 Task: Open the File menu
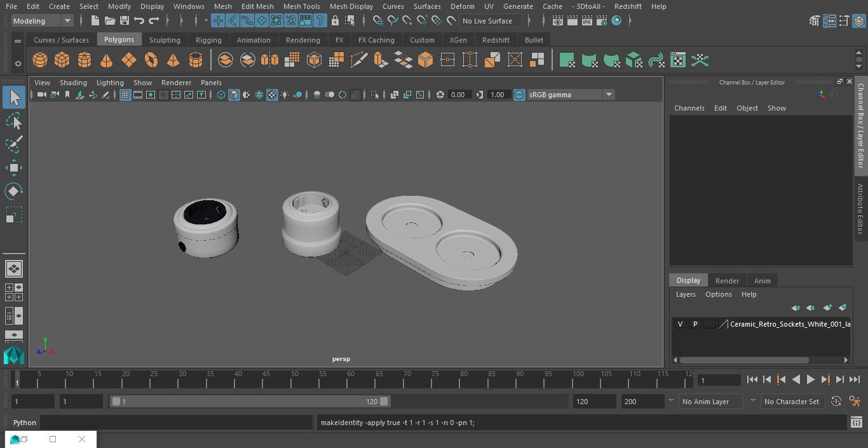pyautogui.click(x=11, y=6)
